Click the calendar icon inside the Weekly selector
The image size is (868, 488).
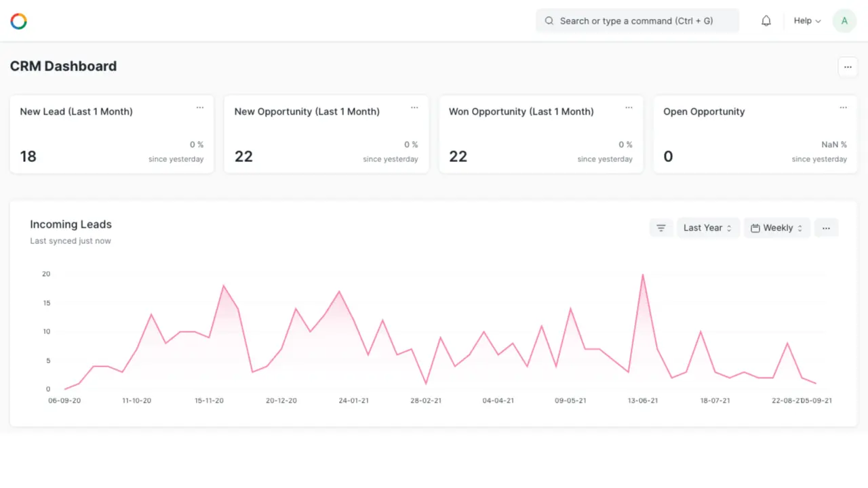(x=755, y=228)
